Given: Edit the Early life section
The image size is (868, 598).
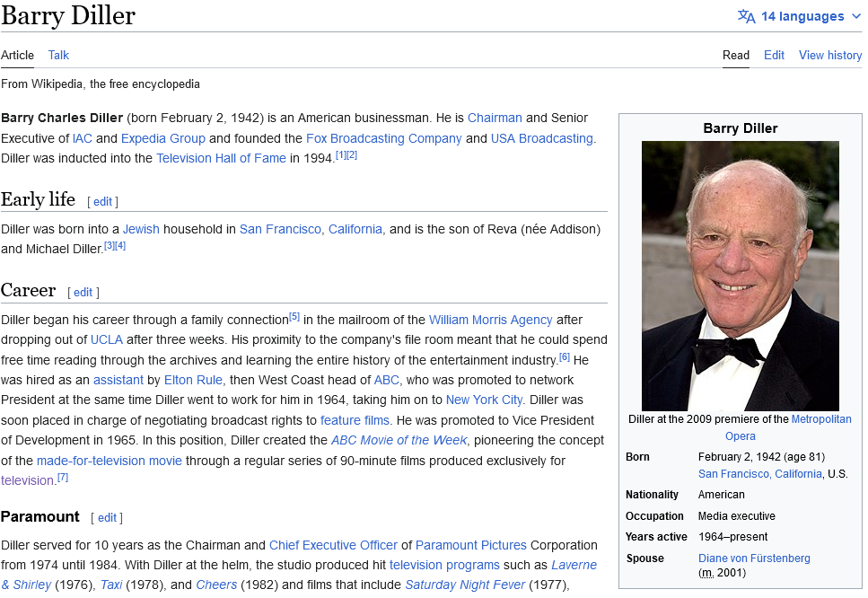Looking at the screenshot, I should point(103,201).
